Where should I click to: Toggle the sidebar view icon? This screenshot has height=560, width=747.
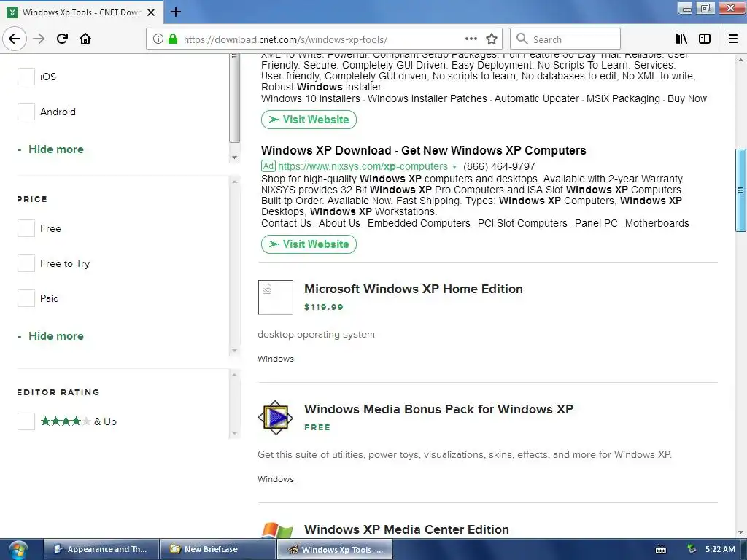(705, 39)
